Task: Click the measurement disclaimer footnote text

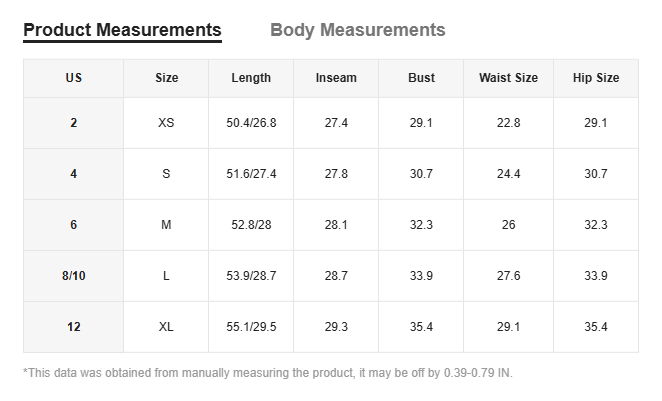Action: click(x=267, y=373)
